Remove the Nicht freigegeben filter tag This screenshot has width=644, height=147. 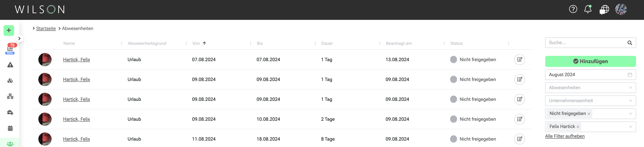point(589,114)
